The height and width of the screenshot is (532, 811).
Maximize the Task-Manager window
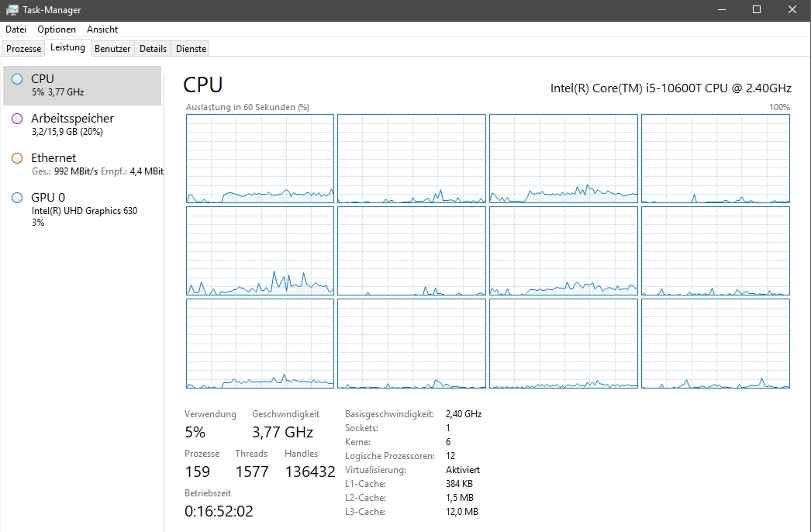757,10
